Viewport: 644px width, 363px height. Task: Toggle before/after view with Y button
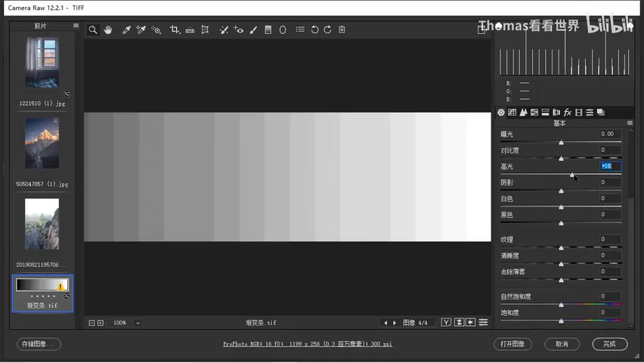(x=446, y=322)
